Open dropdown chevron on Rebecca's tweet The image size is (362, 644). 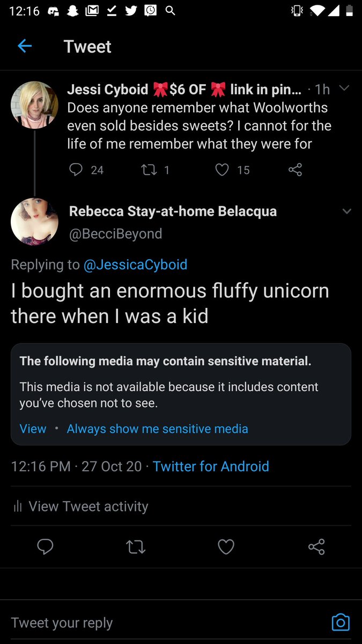tap(346, 211)
